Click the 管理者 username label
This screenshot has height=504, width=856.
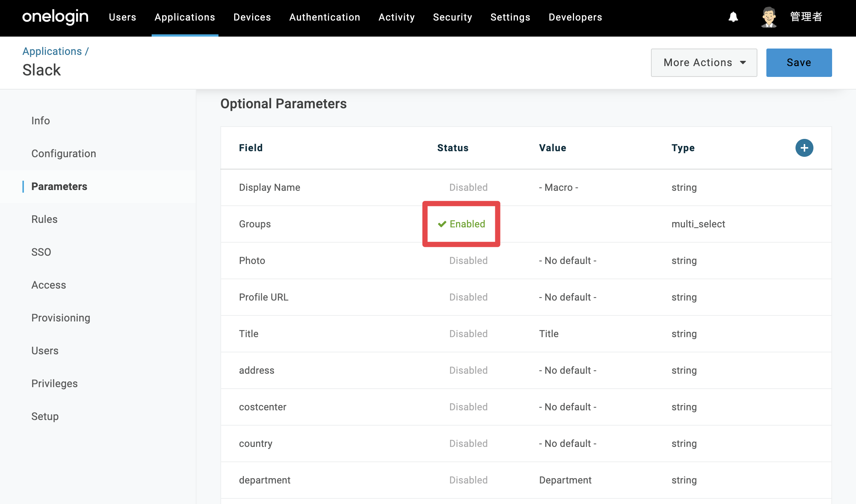(806, 17)
